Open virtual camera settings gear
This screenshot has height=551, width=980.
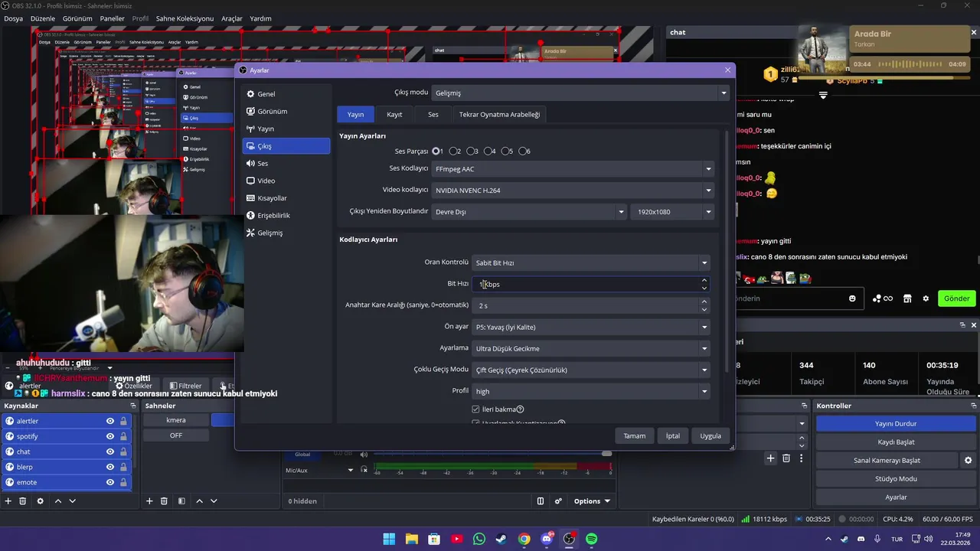point(968,461)
